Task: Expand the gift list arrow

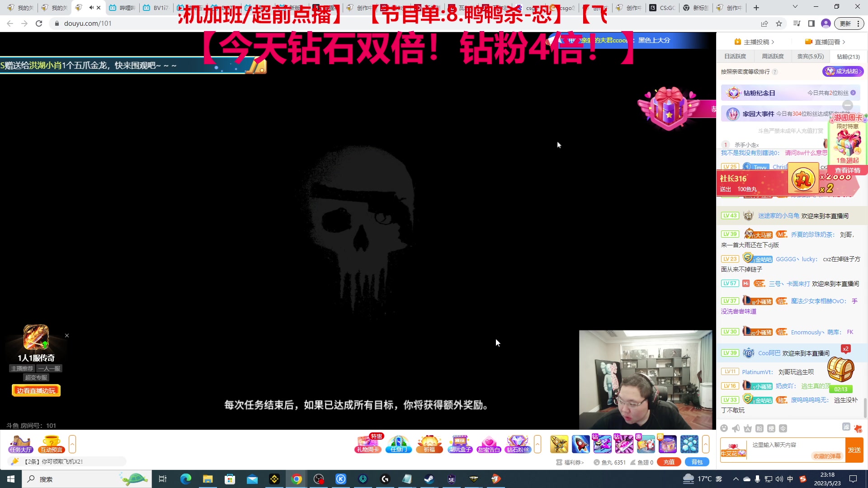Action: coord(706,444)
